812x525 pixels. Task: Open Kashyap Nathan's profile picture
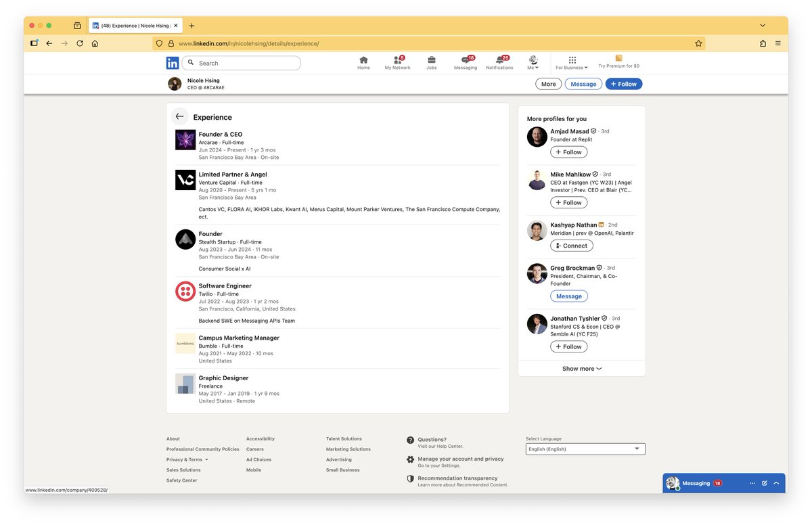tap(537, 231)
